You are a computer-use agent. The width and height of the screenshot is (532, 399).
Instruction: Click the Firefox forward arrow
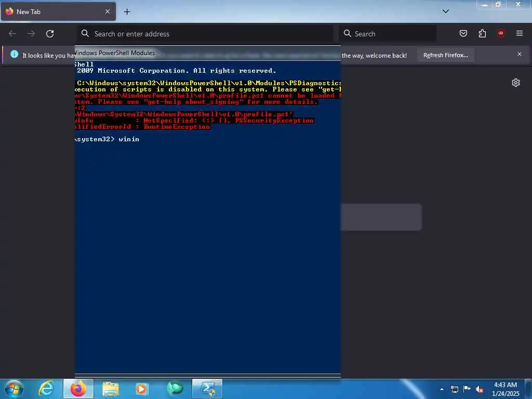click(31, 34)
